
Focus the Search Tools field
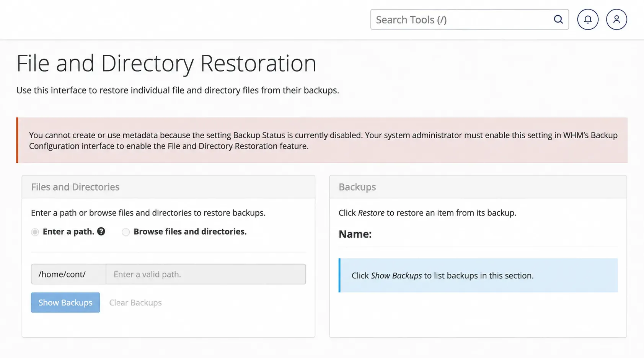point(470,20)
